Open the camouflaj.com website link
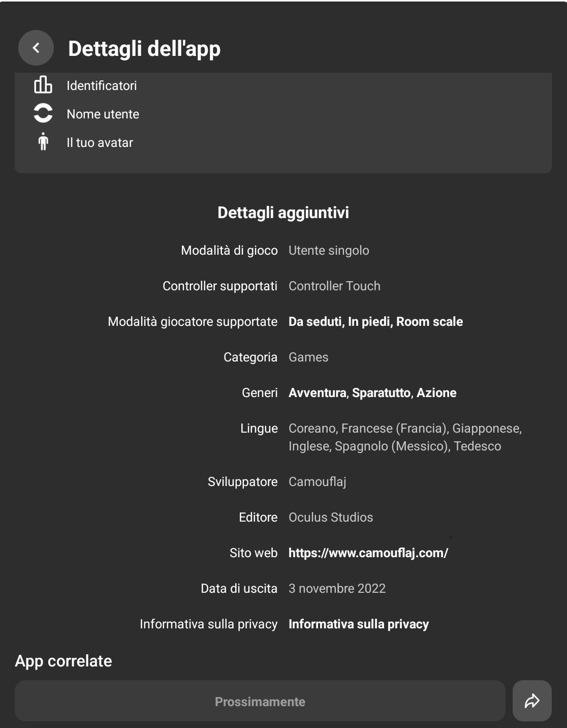The height and width of the screenshot is (728, 567). click(x=368, y=553)
